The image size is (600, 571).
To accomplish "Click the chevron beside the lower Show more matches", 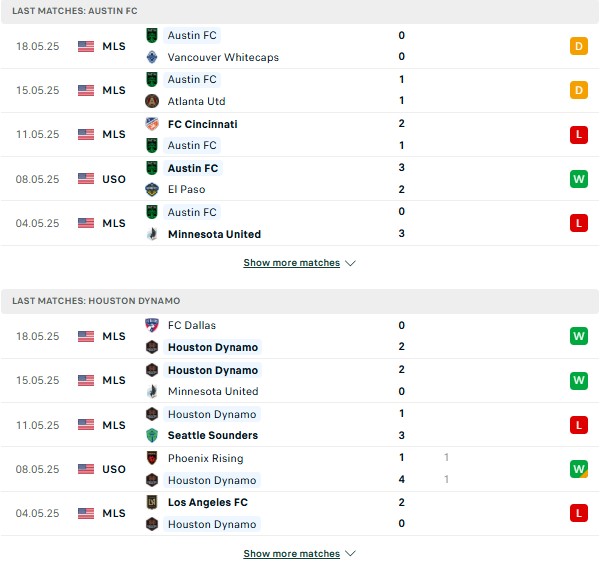I will pos(350,553).
